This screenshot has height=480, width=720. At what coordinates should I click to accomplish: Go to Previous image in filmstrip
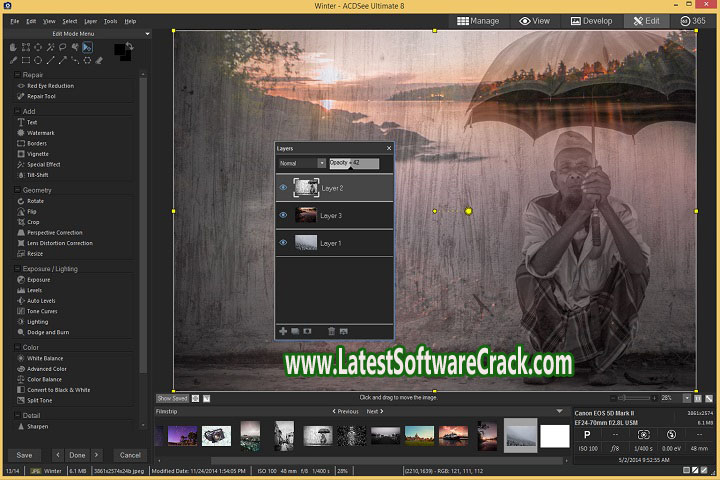[x=345, y=412]
